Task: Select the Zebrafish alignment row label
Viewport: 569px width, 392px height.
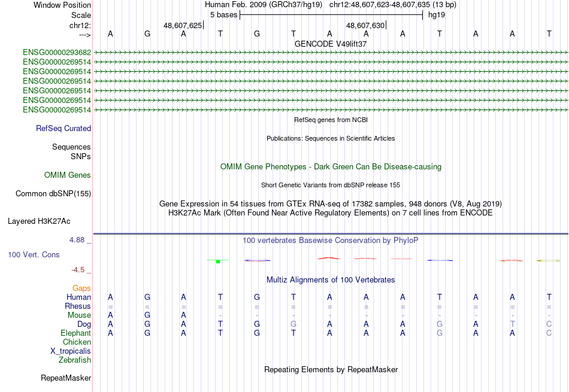Action: click(x=75, y=360)
